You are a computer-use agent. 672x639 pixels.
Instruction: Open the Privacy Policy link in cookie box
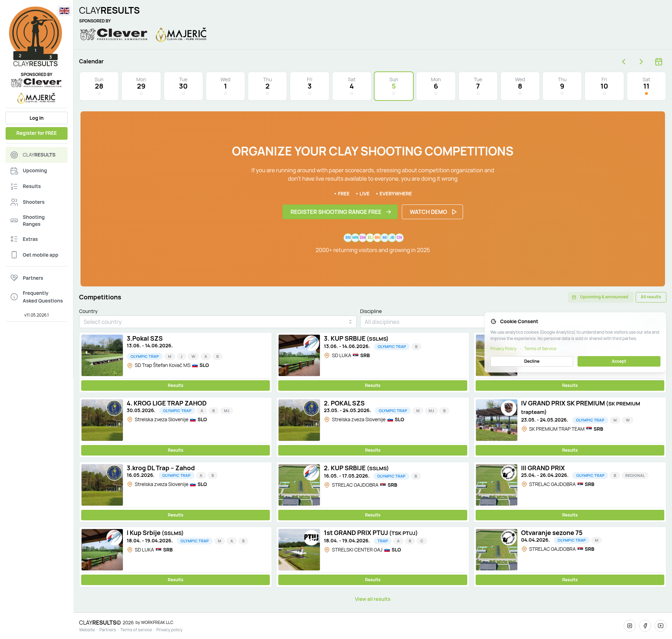[503, 349]
